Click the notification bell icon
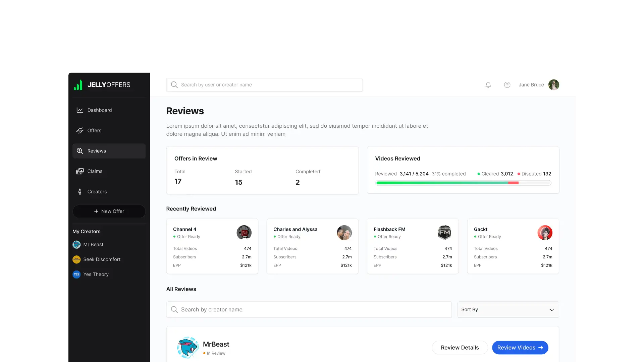Screen dimensions: 644x362 click(x=488, y=85)
